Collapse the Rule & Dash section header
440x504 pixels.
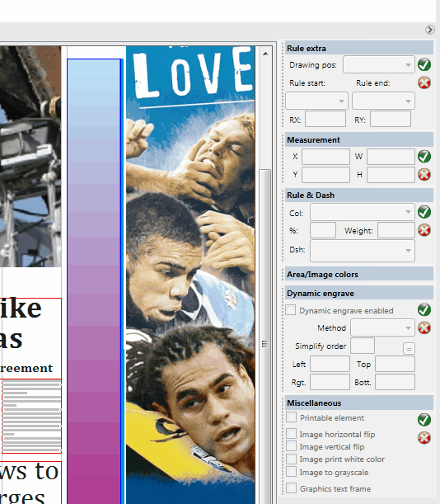tap(359, 195)
